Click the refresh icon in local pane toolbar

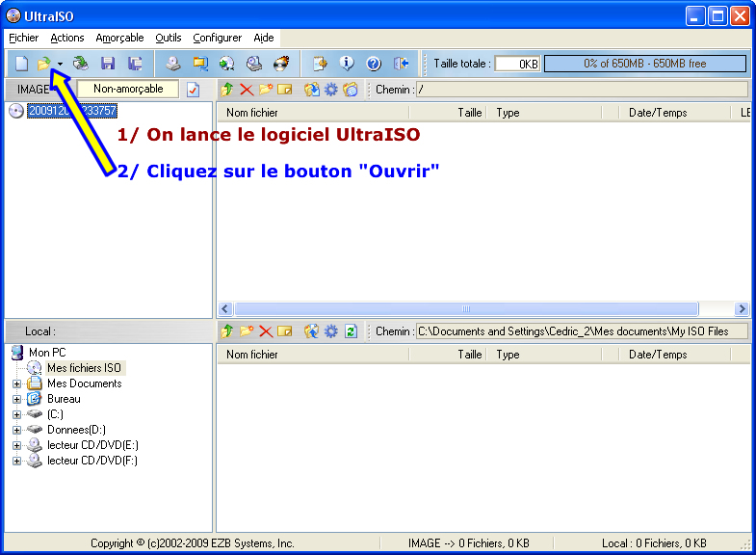[x=351, y=331]
